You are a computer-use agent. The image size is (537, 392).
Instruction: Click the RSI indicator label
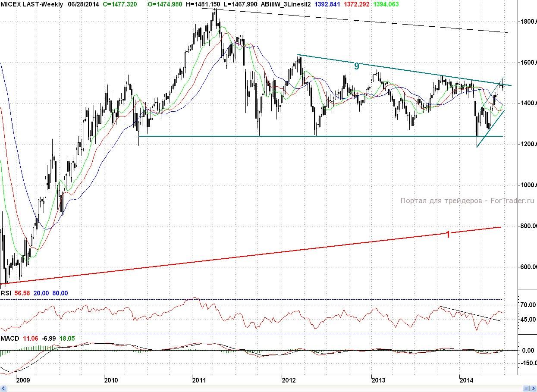6,293
